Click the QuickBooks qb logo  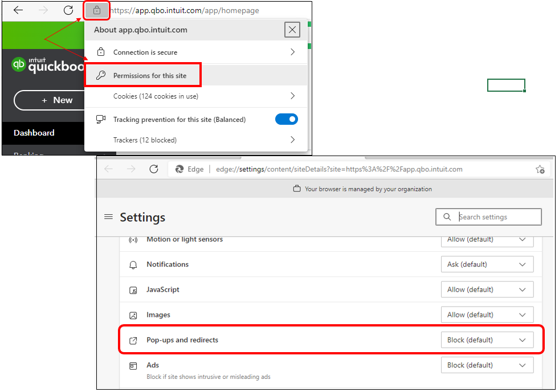(x=18, y=65)
